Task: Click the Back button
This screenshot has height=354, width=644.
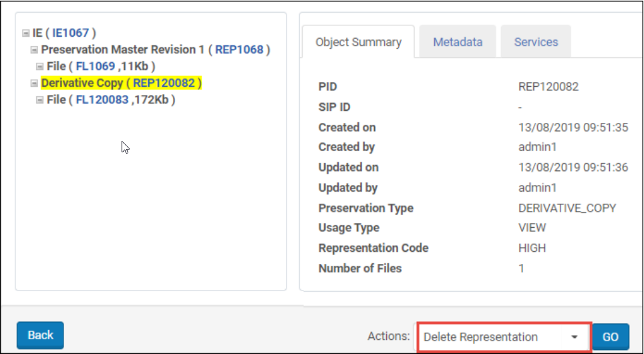Action: click(40, 335)
